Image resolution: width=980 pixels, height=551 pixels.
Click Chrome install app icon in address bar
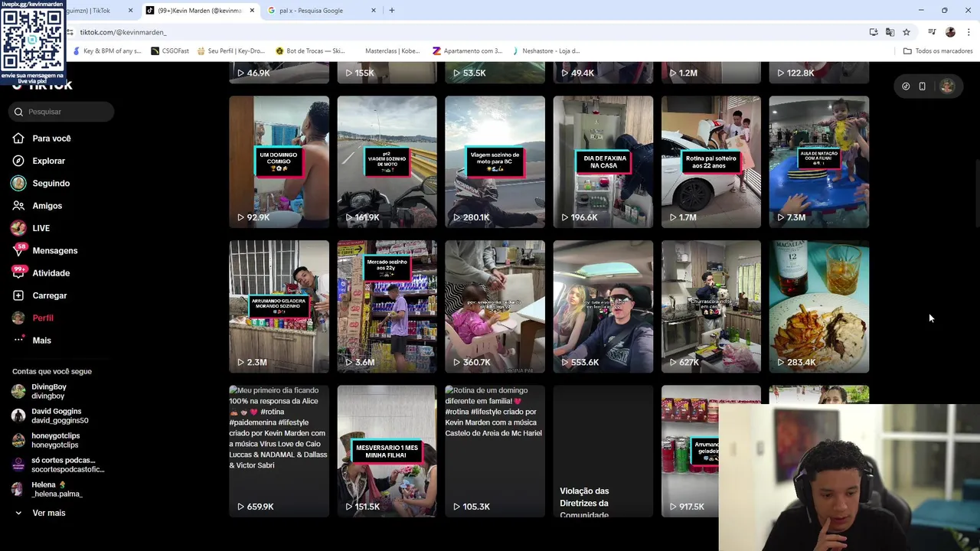pyautogui.click(x=874, y=32)
